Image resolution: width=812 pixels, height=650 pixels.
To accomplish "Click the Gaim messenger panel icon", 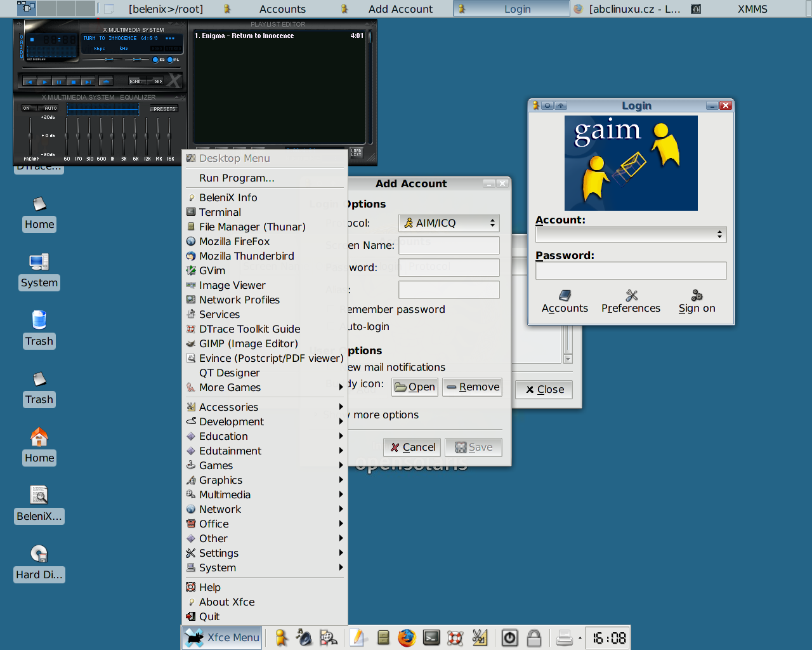I will 281,637.
